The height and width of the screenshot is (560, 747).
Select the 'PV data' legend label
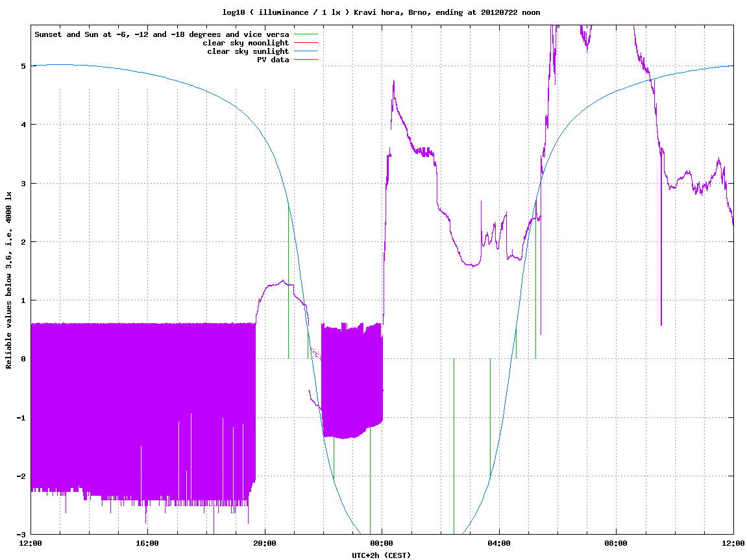[x=273, y=60]
